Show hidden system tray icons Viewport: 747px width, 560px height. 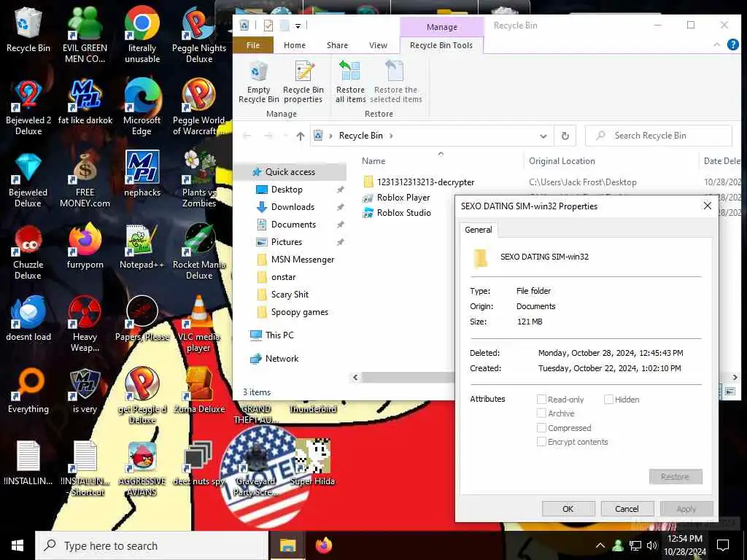(x=600, y=545)
